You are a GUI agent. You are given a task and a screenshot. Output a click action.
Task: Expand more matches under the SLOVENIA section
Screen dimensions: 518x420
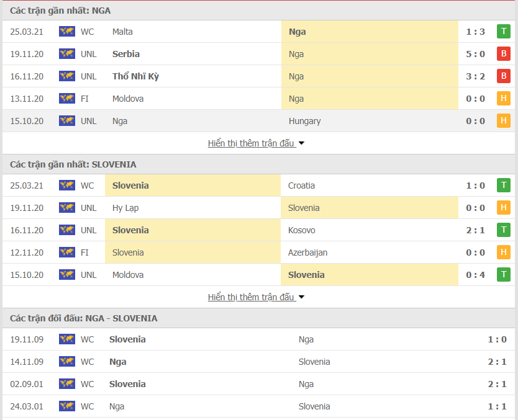[256, 297]
